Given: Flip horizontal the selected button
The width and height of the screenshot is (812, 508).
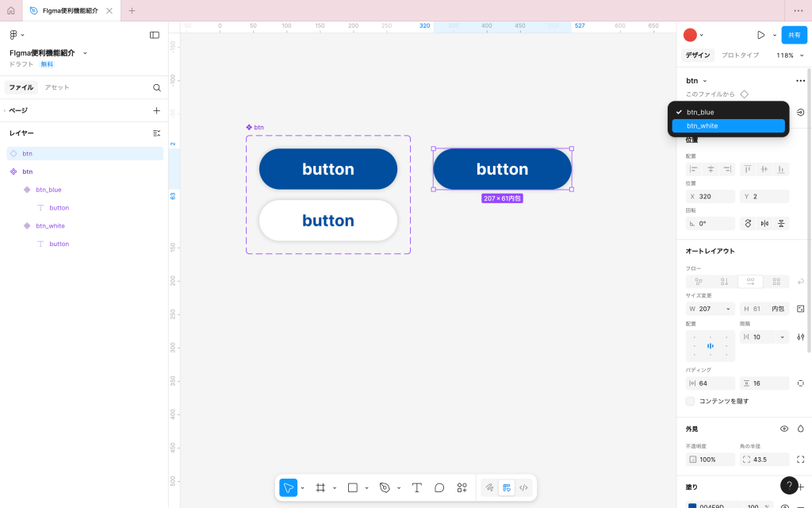Looking at the screenshot, I should (x=764, y=224).
